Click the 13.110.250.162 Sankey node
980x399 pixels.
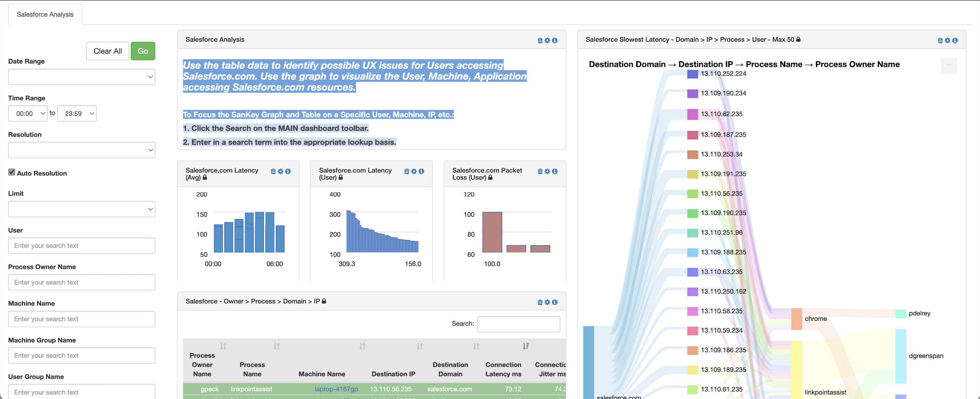tap(693, 292)
